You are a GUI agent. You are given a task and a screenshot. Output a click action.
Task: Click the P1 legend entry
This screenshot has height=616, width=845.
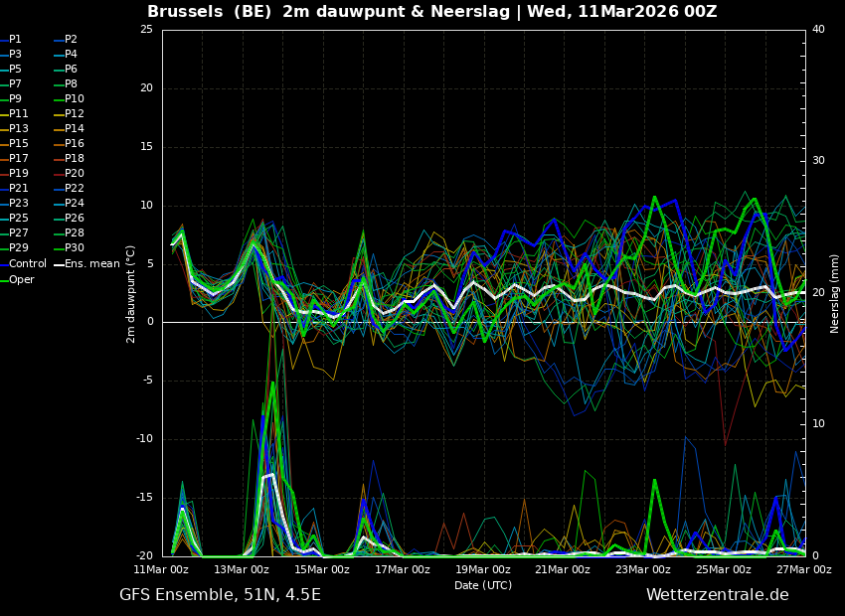coord(11,40)
